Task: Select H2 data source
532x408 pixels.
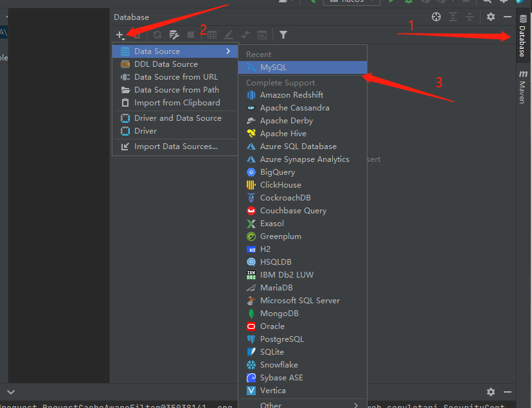Action: 303,249
